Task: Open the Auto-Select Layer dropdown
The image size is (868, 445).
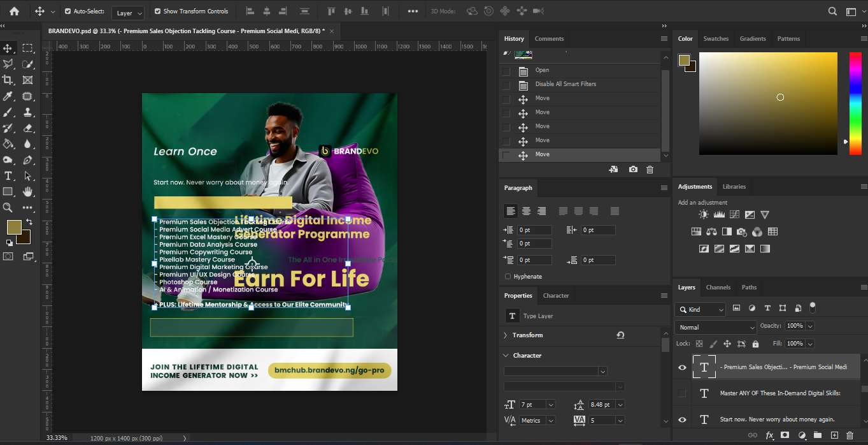Action: coord(129,13)
